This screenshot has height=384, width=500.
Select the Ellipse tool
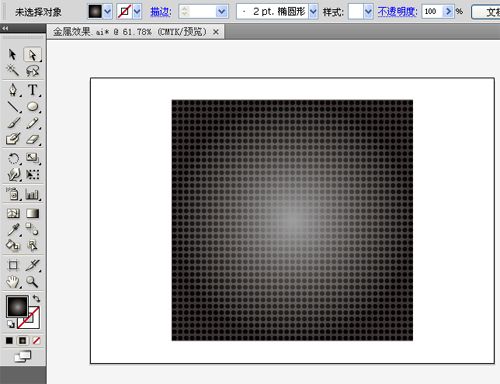33,107
